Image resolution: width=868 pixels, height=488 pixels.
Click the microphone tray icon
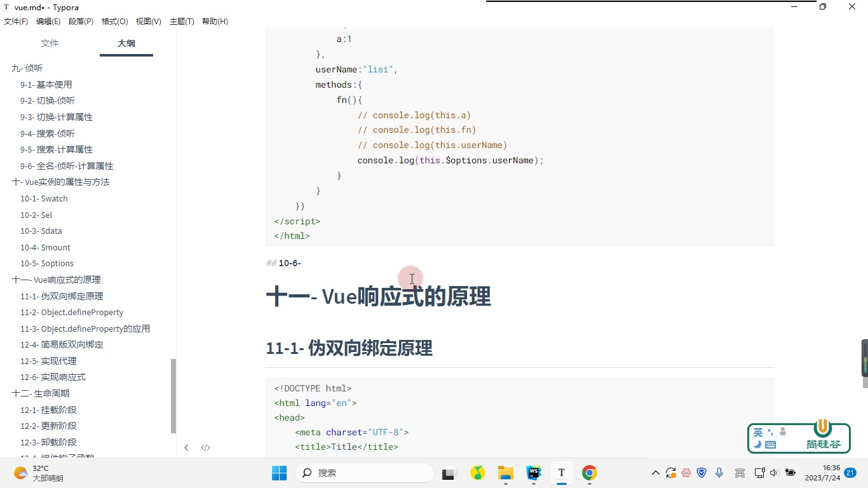(719, 473)
